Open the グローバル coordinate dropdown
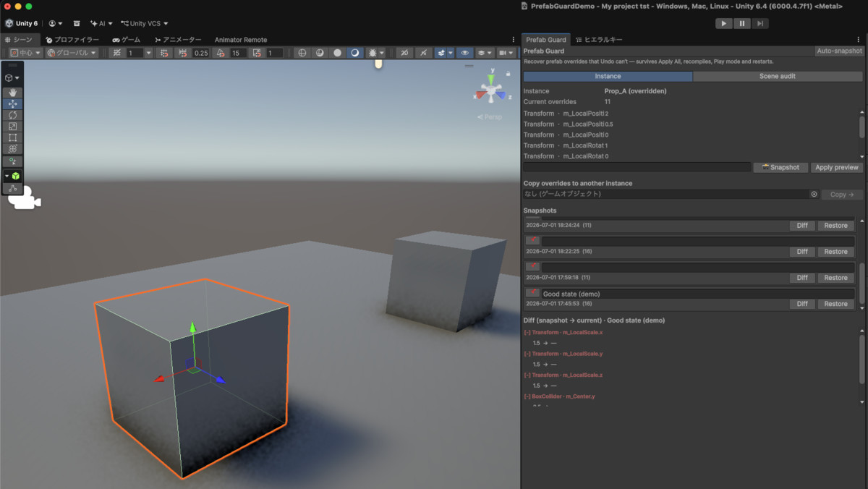 [x=71, y=53]
